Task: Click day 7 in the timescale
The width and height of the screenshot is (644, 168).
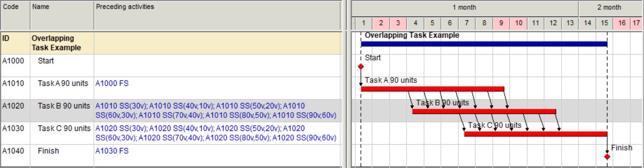Action: pos(467,23)
